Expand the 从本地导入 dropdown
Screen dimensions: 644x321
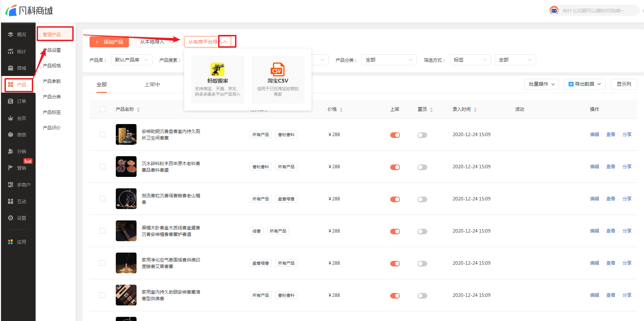157,42
